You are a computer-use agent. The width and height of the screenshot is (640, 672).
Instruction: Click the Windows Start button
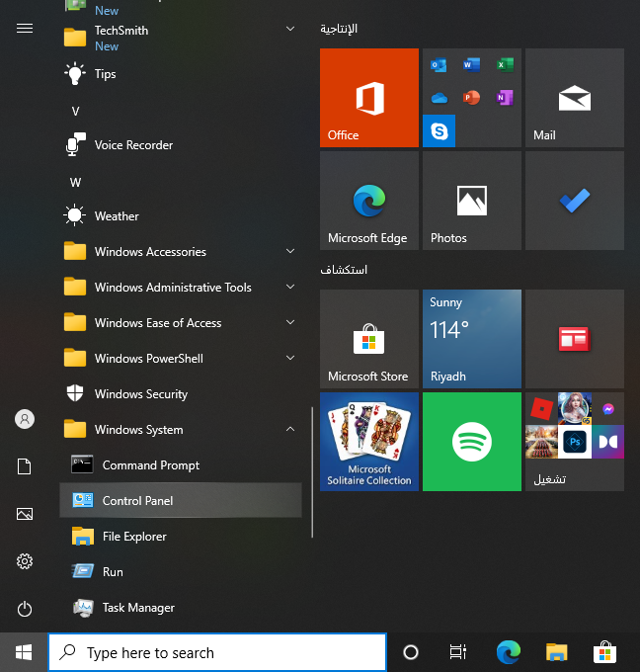click(x=24, y=652)
